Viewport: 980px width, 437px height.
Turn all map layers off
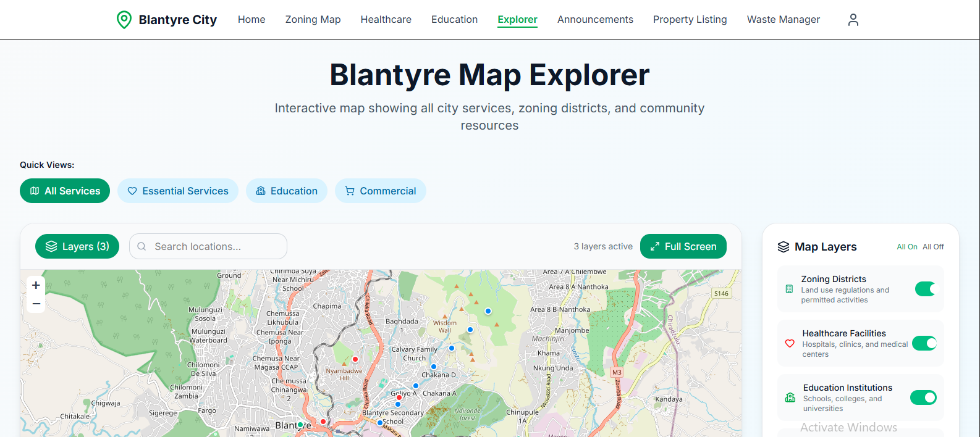coord(933,247)
